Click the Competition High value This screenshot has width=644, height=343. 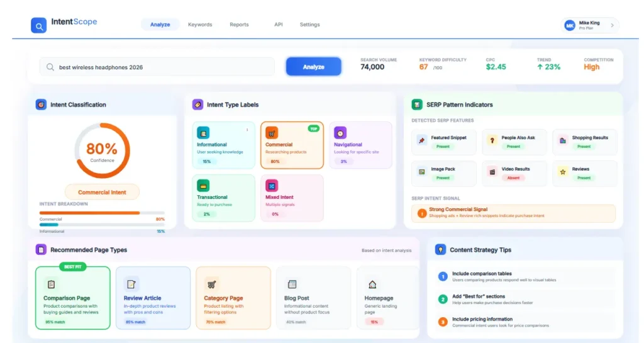591,67
